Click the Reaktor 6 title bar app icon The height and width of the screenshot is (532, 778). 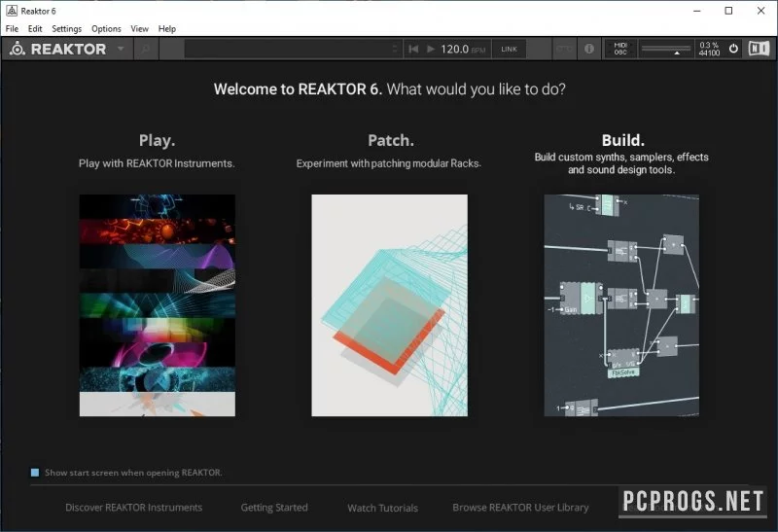[12, 11]
